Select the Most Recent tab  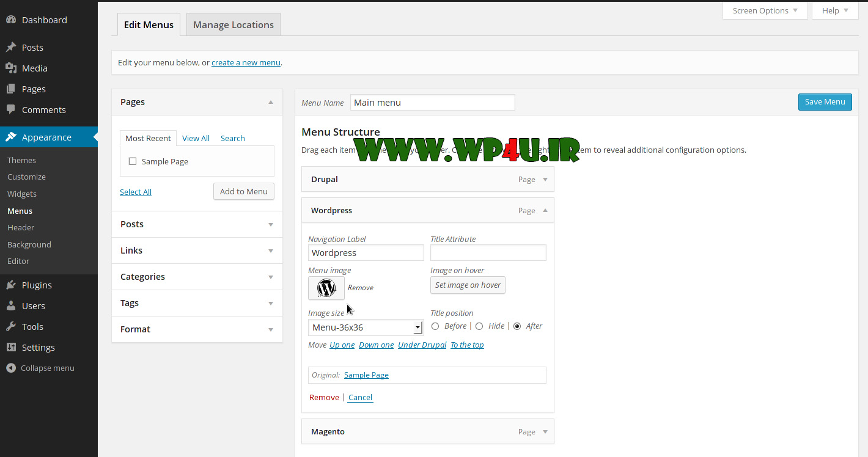(148, 138)
